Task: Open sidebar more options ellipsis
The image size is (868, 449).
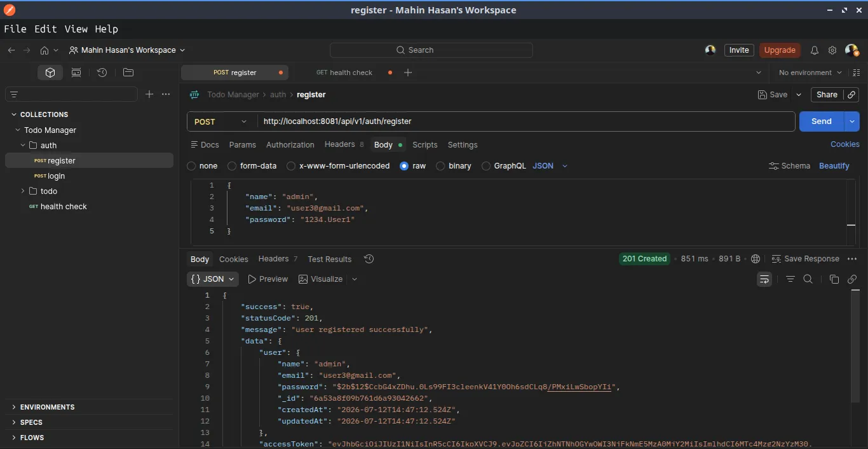Action: [166, 94]
